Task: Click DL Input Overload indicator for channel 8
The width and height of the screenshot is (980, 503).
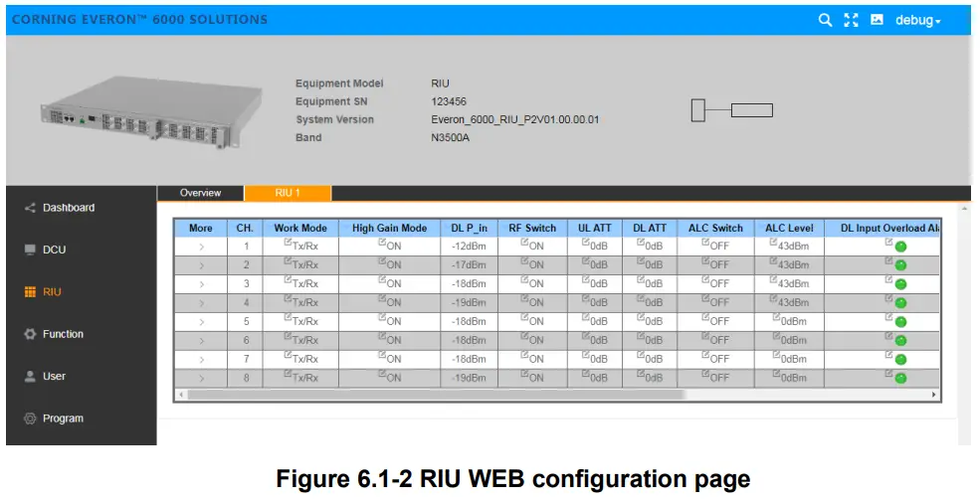Action: pos(900,378)
